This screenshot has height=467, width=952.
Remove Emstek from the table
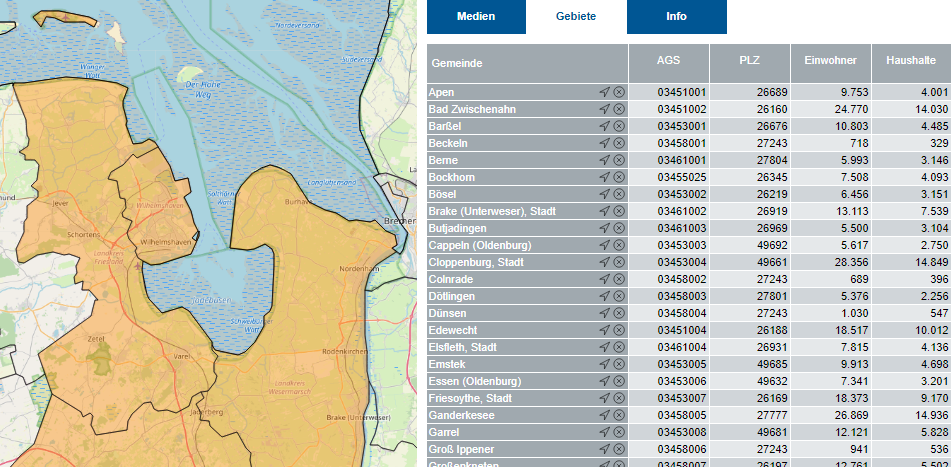(x=619, y=364)
